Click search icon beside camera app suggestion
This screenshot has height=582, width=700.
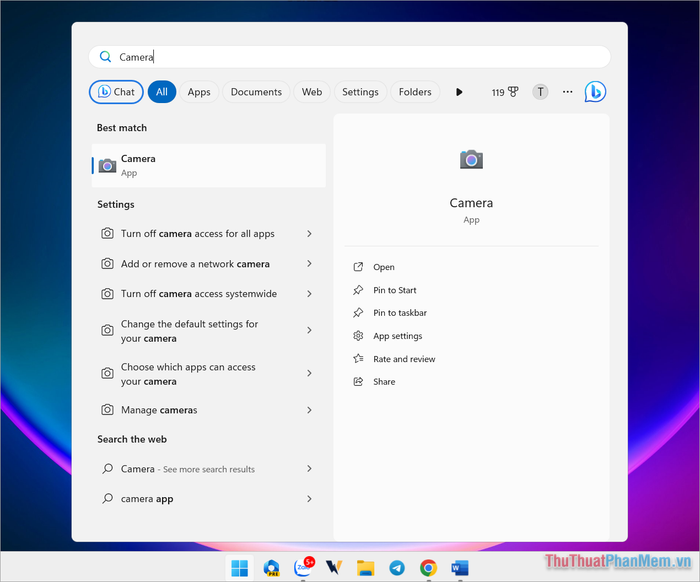[x=107, y=499]
